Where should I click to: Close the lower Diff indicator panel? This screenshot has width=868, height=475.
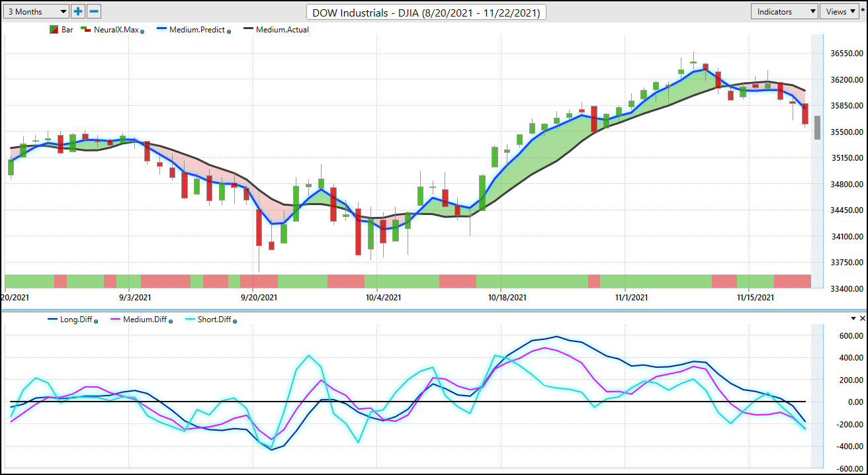(862, 318)
